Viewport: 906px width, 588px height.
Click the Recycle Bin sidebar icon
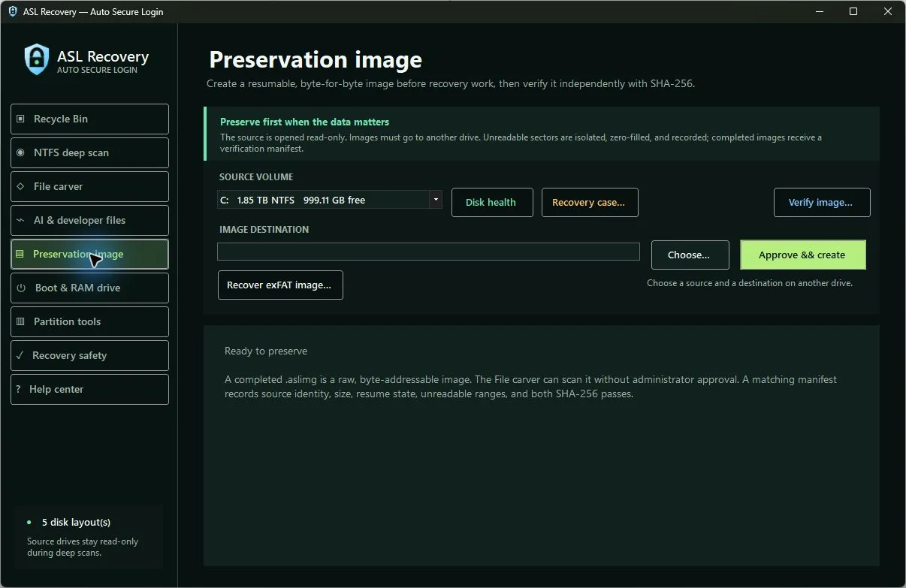[20, 119]
